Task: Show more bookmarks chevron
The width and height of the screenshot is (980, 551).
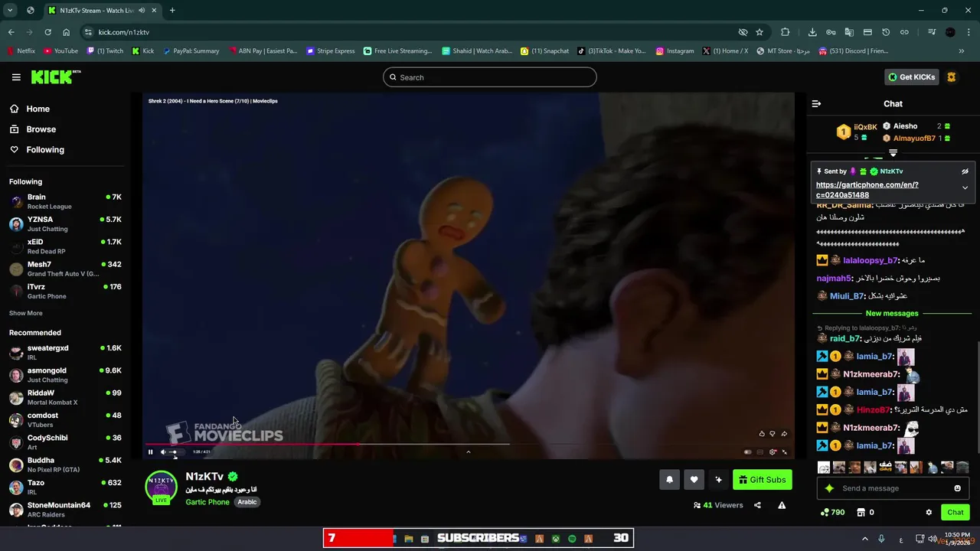Action: click(x=962, y=51)
